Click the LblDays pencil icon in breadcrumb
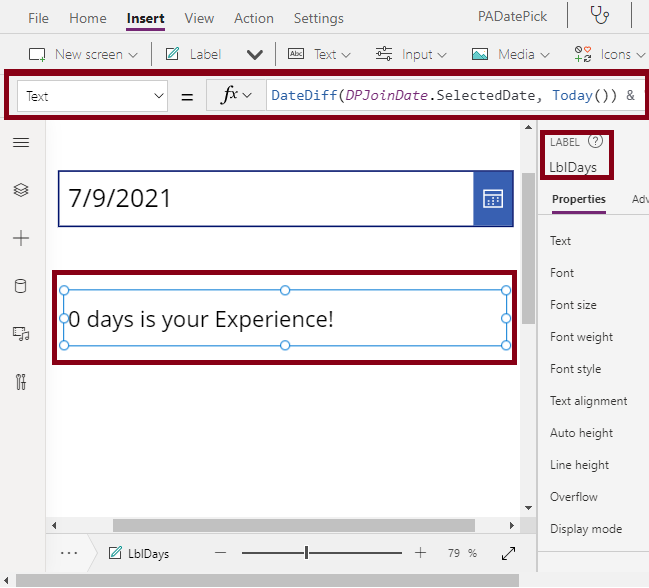 (x=115, y=553)
